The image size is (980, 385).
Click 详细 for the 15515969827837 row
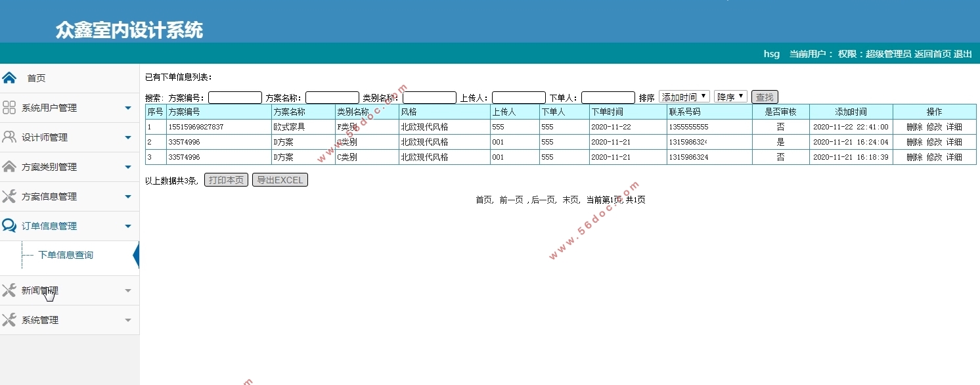tap(954, 127)
